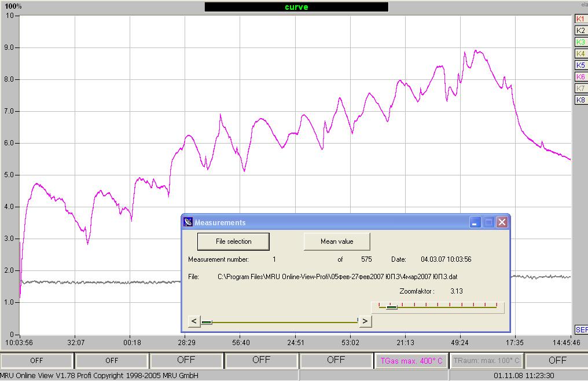Click the TGas max. 400° C field
Image resolution: width=588 pixels, height=381 pixels.
[x=411, y=361]
